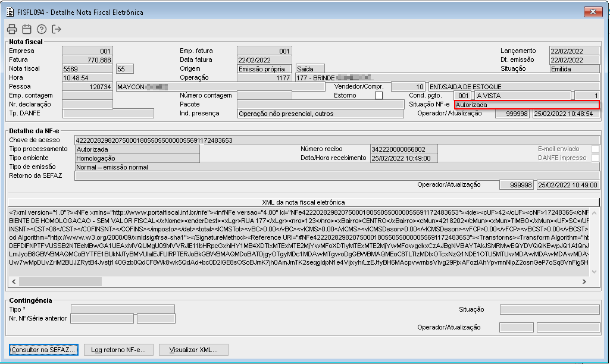Click the XML da nota fiscal eletrônica header
This screenshot has width=610, height=364.
(304, 202)
